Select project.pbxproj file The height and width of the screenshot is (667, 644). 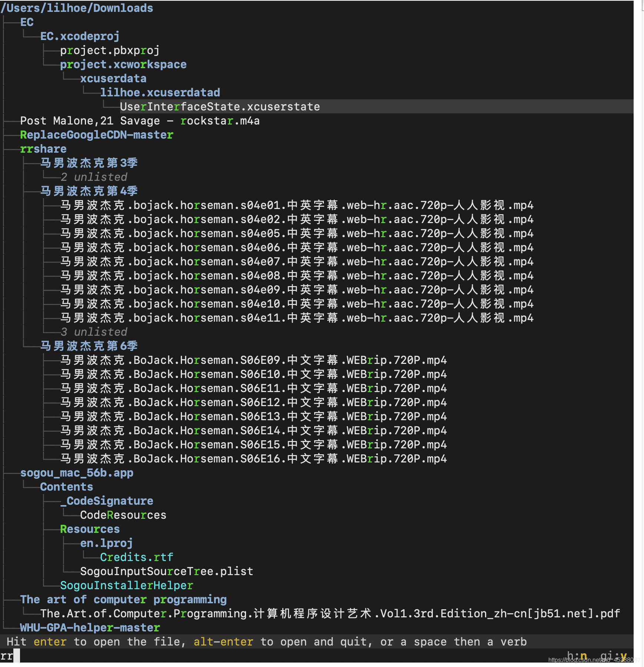click(110, 50)
